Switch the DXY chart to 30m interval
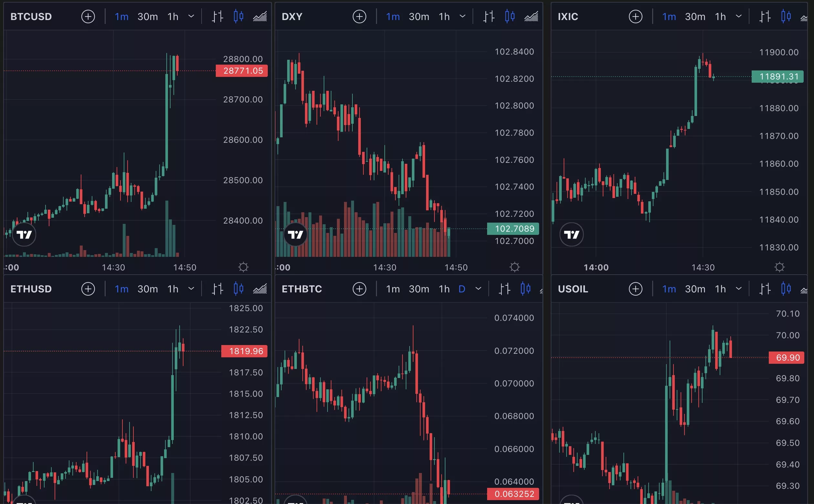814x504 pixels. pyautogui.click(x=419, y=17)
